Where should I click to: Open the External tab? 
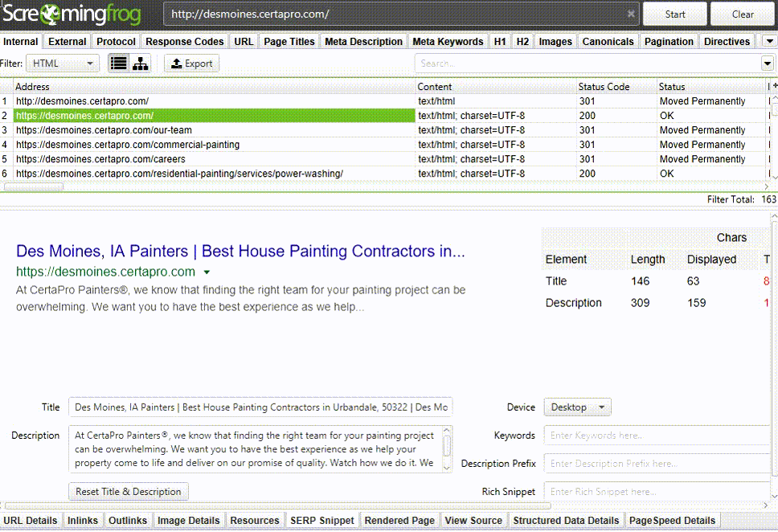click(x=68, y=42)
